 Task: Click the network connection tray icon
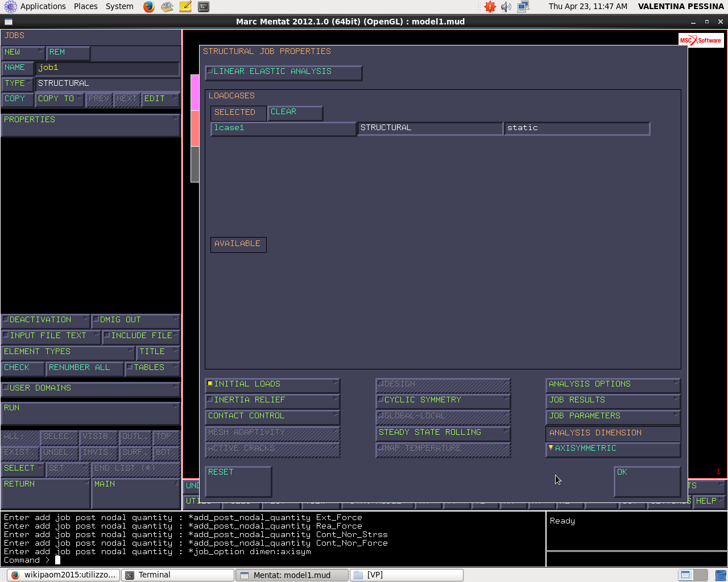click(x=523, y=7)
